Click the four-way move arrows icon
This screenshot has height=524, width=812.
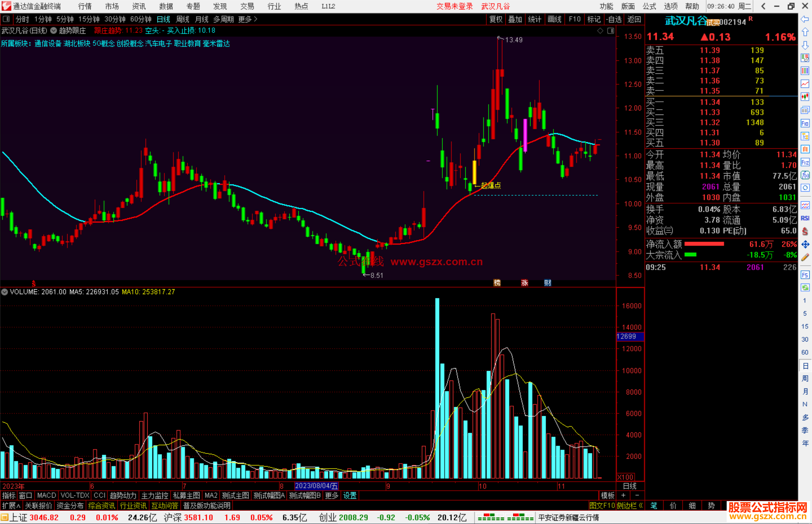[x=805, y=245]
